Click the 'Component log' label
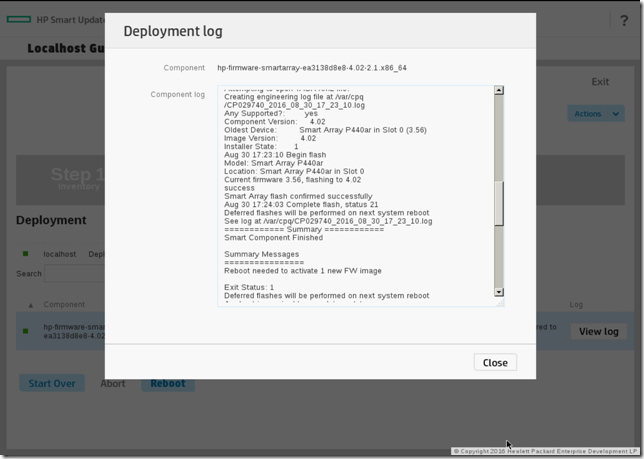Viewport: 644px width, 459px height. (x=177, y=94)
